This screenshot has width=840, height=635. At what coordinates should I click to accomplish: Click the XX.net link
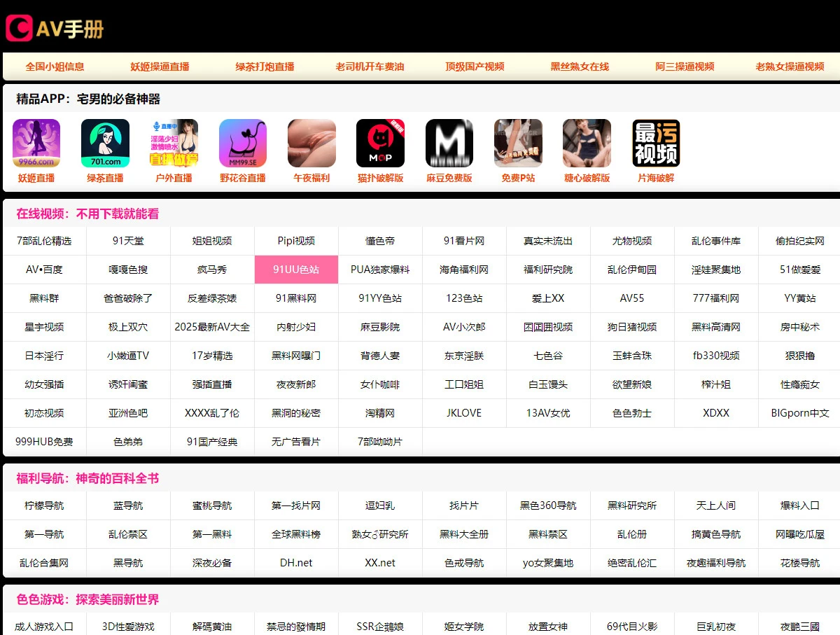379,562
